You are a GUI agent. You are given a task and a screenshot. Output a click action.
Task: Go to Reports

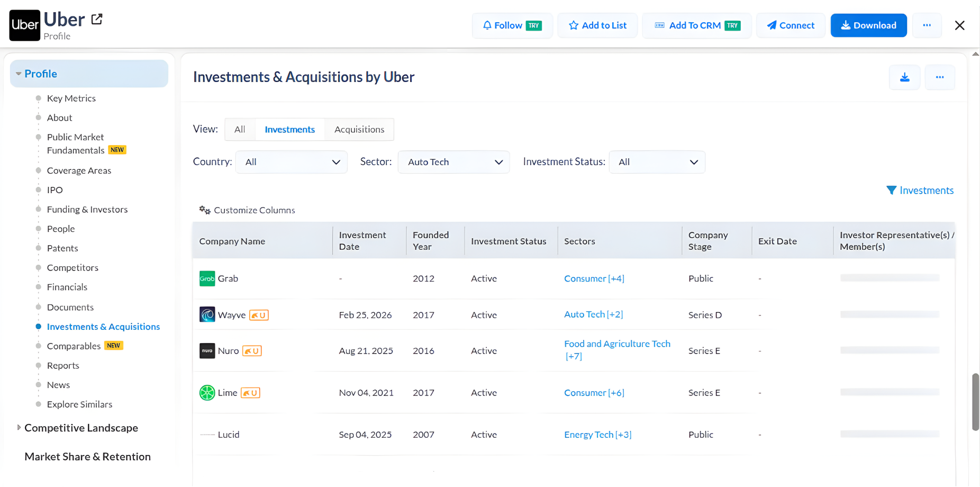[63, 366]
